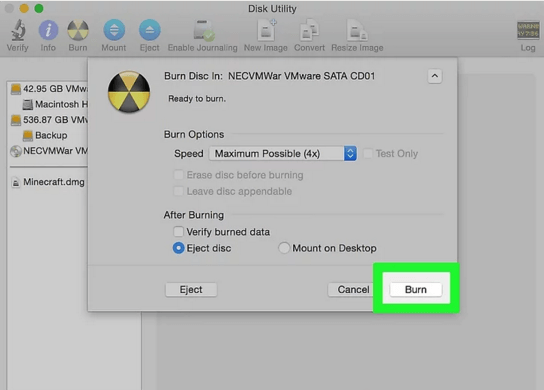Screen dimensions: 544x390
Task: Open the Info toolbar icon
Action: [48, 31]
